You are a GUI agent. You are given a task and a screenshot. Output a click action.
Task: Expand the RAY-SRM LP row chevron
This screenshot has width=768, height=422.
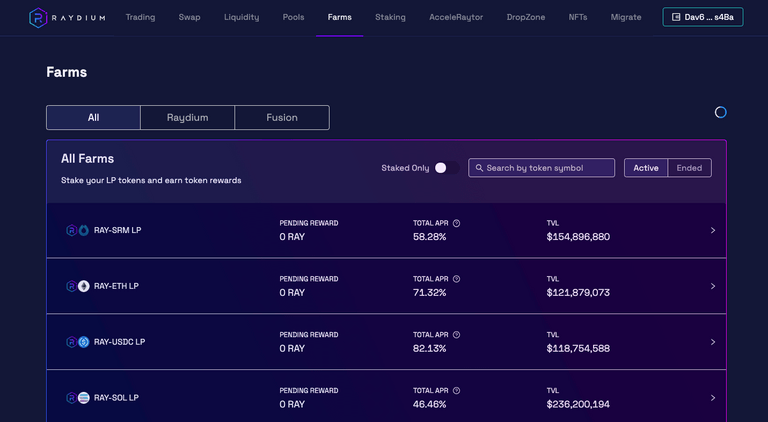tap(713, 230)
